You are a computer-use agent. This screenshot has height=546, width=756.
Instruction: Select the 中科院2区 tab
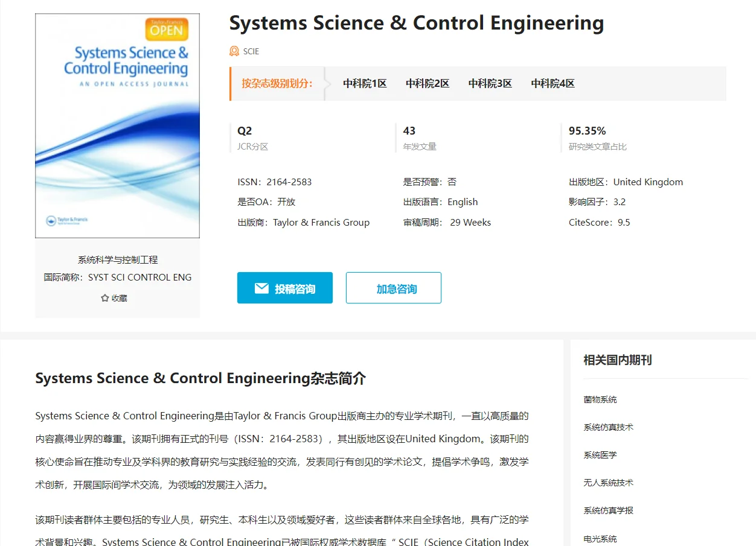[428, 83]
